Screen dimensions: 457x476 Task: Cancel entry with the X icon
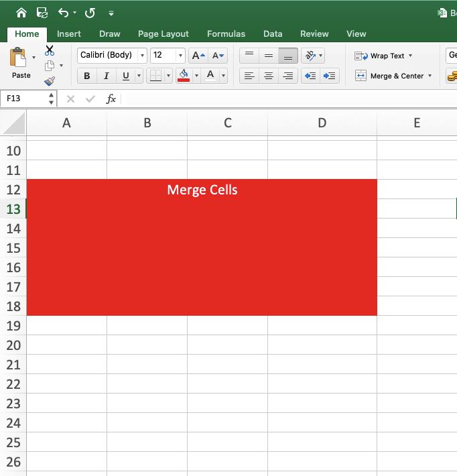pos(71,99)
